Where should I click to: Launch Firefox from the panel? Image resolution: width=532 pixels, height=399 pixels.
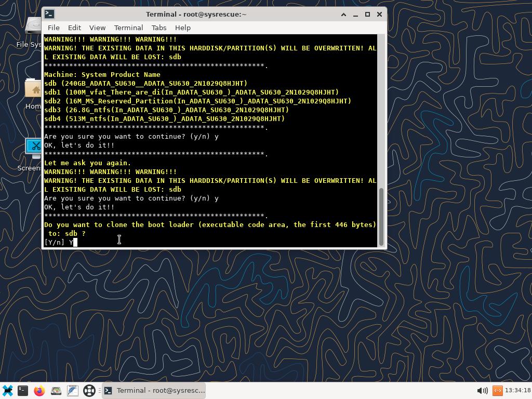click(x=39, y=391)
